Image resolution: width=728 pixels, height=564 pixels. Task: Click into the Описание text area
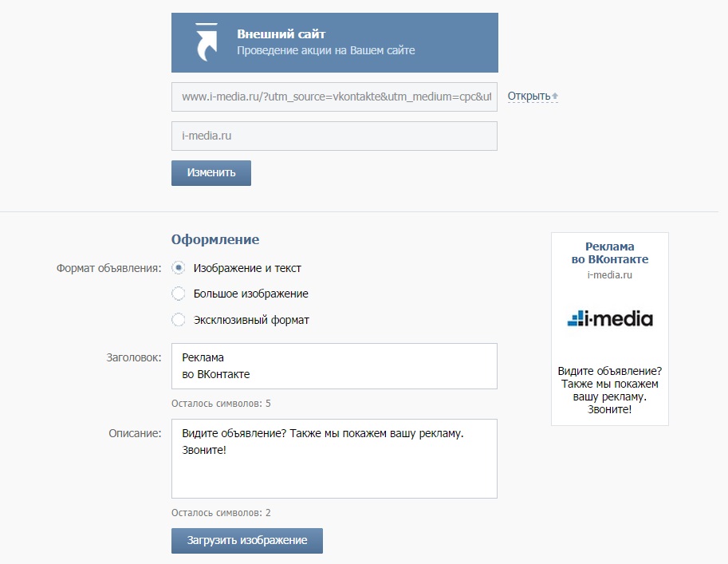(x=334, y=458)
